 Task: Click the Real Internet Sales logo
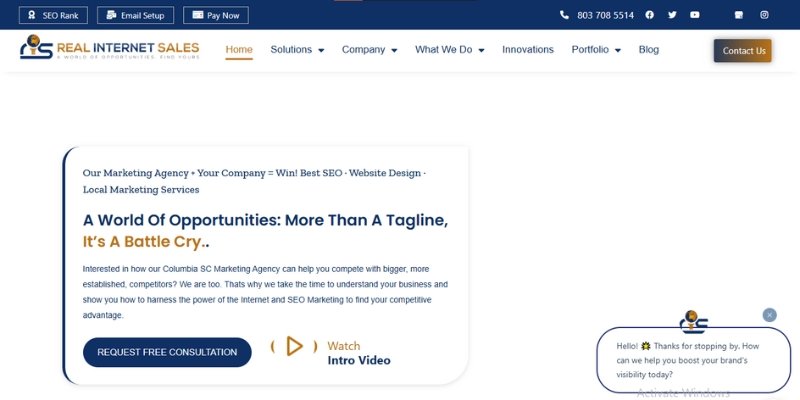[x=110, y=47]
